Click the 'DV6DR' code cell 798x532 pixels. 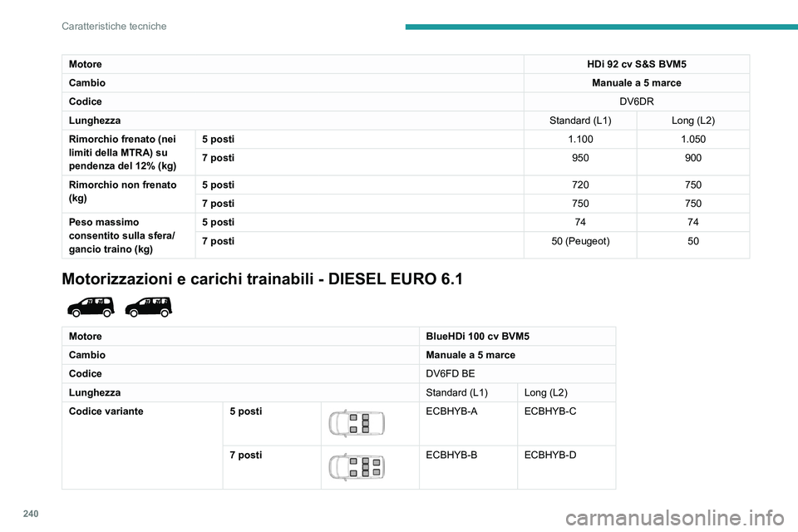click(636, 101)
